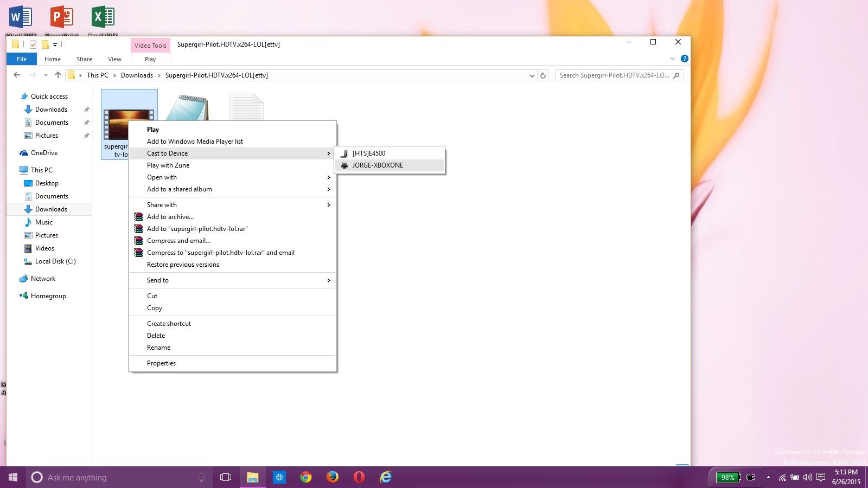Click the Up arrow navigation icon
The width and height of the screenshot is (868, 488).
(x=58, y=75)
